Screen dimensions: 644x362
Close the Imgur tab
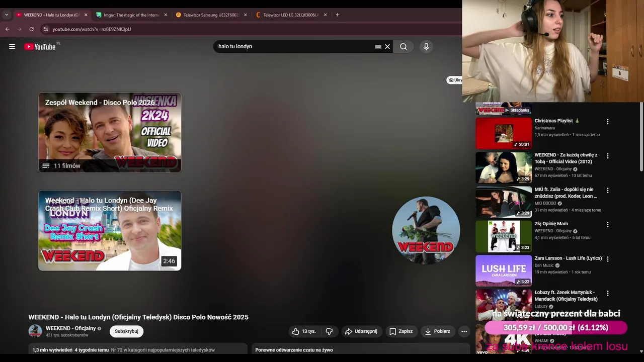pyautogui.click(x=166, y=15)
